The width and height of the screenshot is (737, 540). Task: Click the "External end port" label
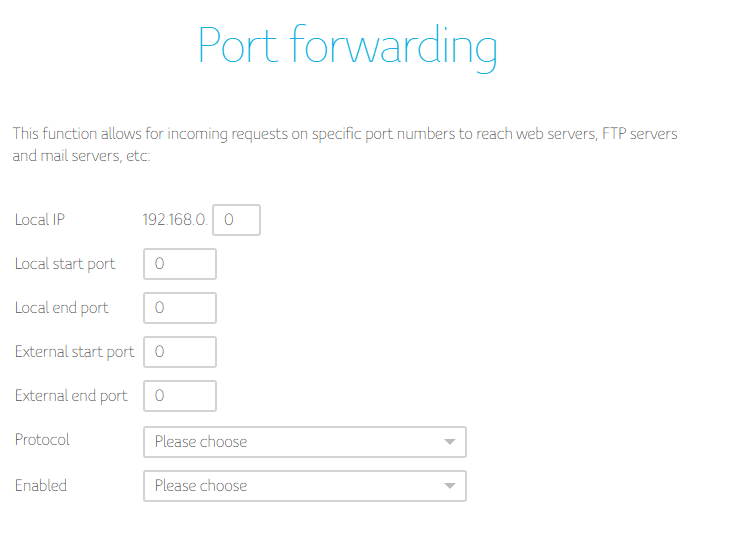[71, 396]
